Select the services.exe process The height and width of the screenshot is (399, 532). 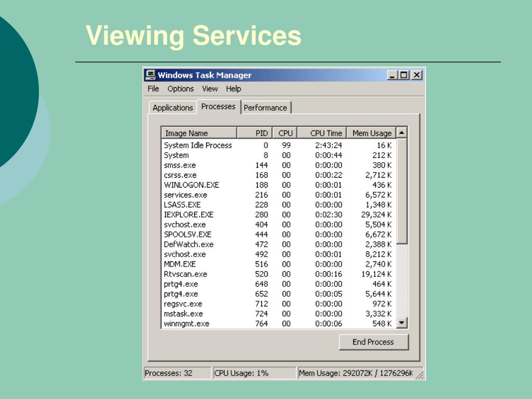[278, 195]
